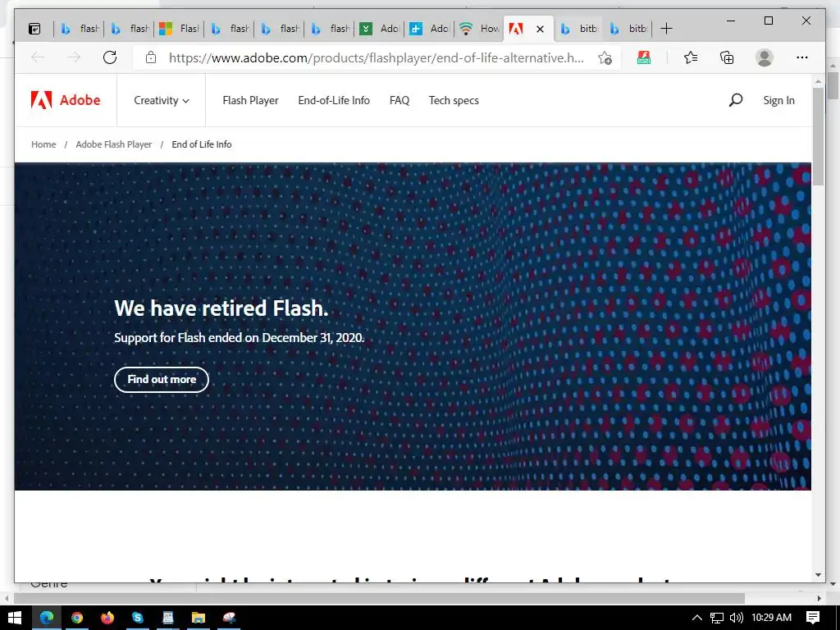Add this page to favorites star
Viewport: 840px width, 630px height.
click(605, 58)
